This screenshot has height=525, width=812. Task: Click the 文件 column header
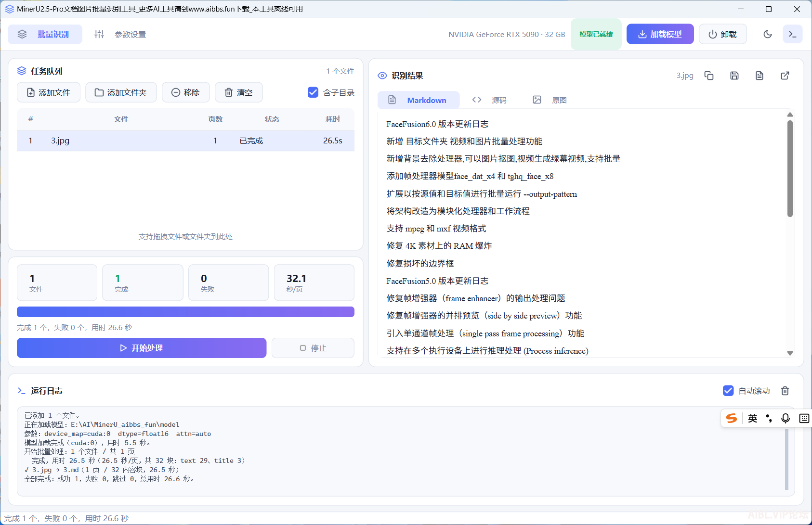coord(121,119)
